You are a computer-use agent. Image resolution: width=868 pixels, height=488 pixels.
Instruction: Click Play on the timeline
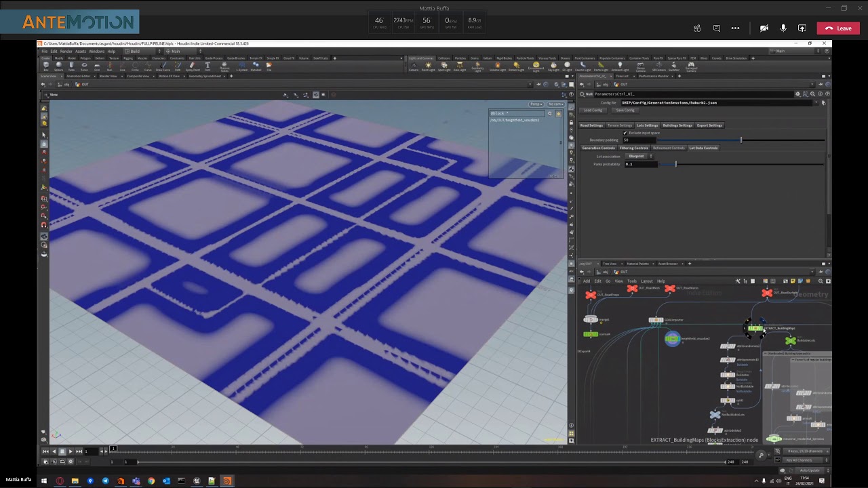pyautogui.click(x=71, y=451)
